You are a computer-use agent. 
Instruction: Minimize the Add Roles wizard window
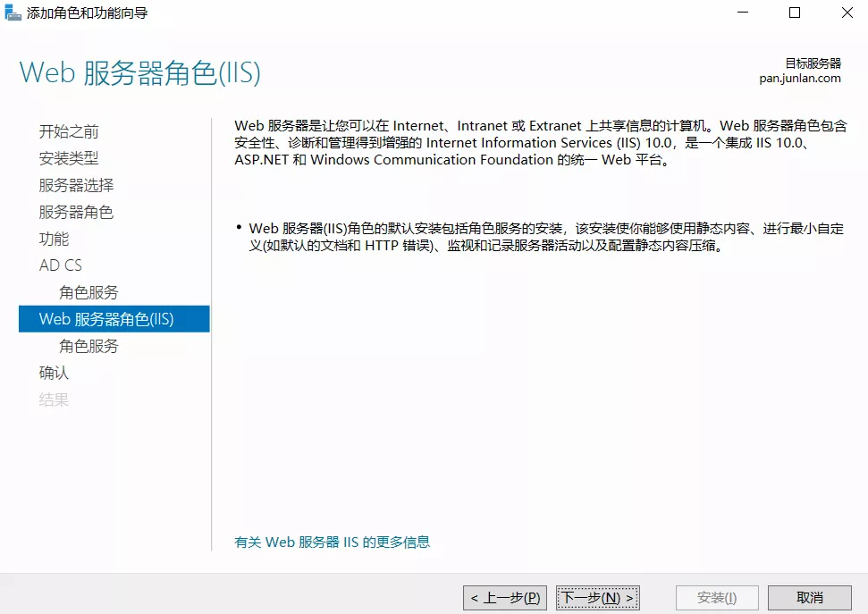point(743,13)
